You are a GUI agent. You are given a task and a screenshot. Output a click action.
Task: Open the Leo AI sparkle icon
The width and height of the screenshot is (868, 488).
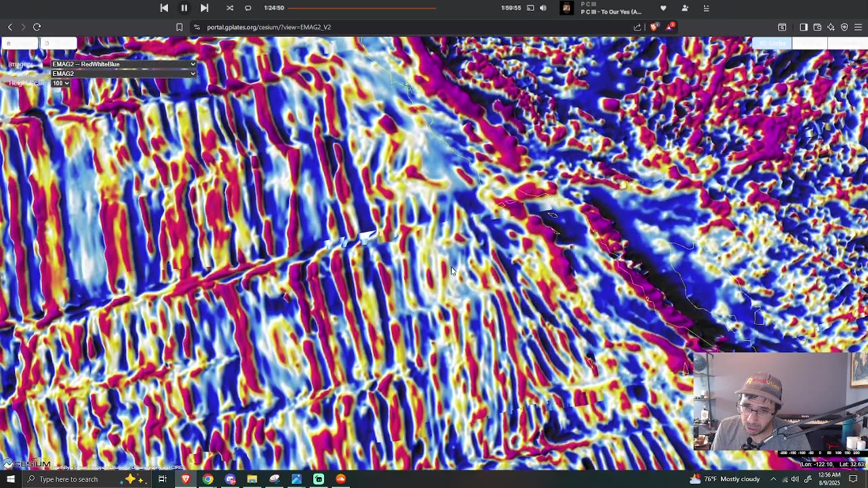831,27
